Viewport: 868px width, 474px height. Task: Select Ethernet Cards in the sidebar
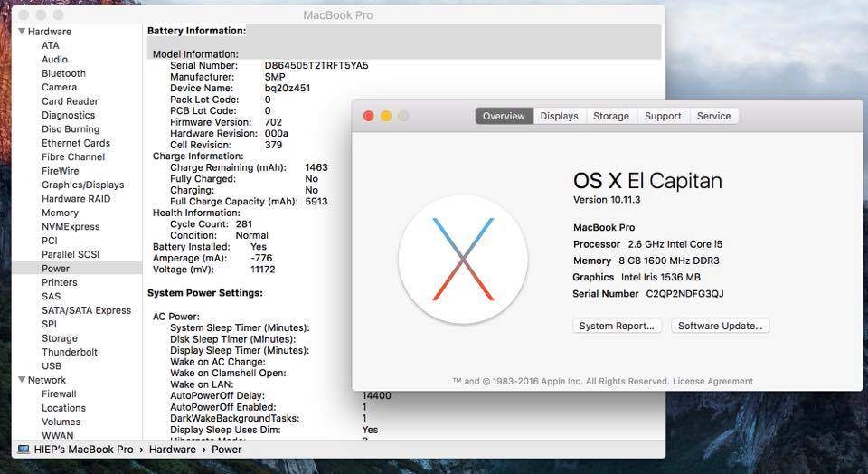76,143
